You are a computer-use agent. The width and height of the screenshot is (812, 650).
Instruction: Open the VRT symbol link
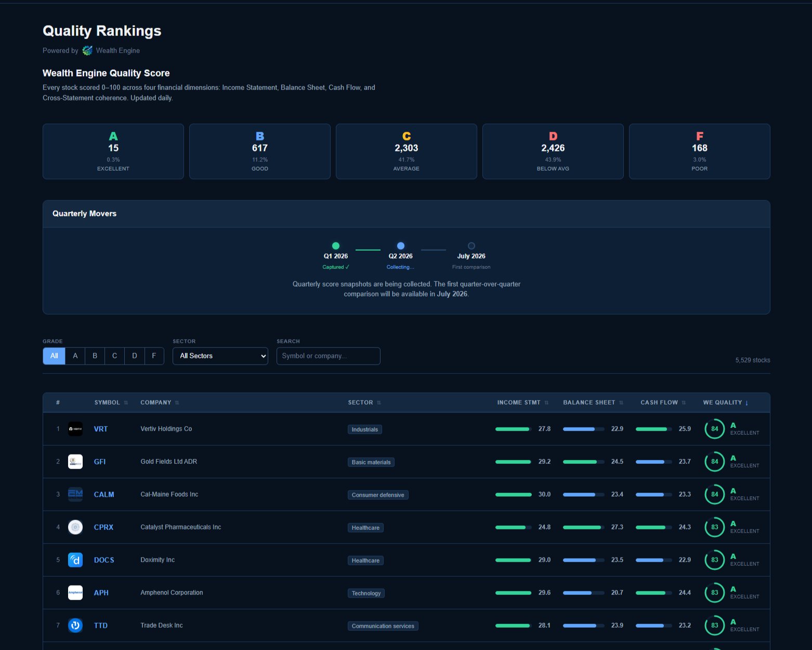(x=101, y=429)
